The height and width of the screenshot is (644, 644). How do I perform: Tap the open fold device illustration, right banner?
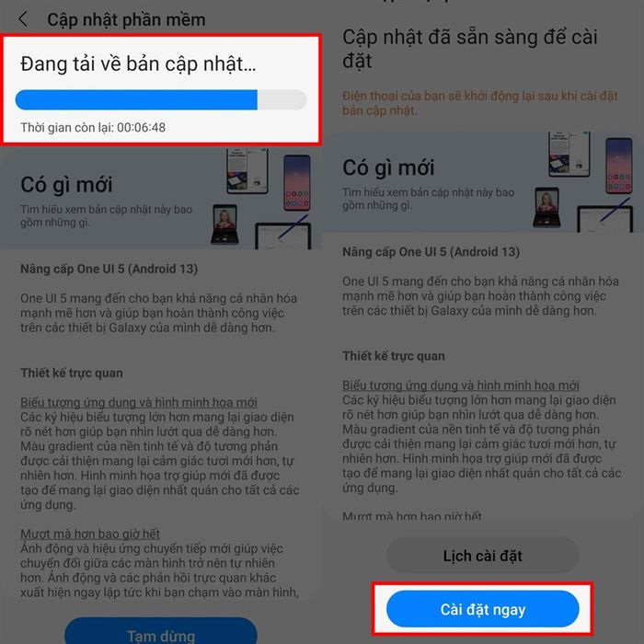click(569, 154)
